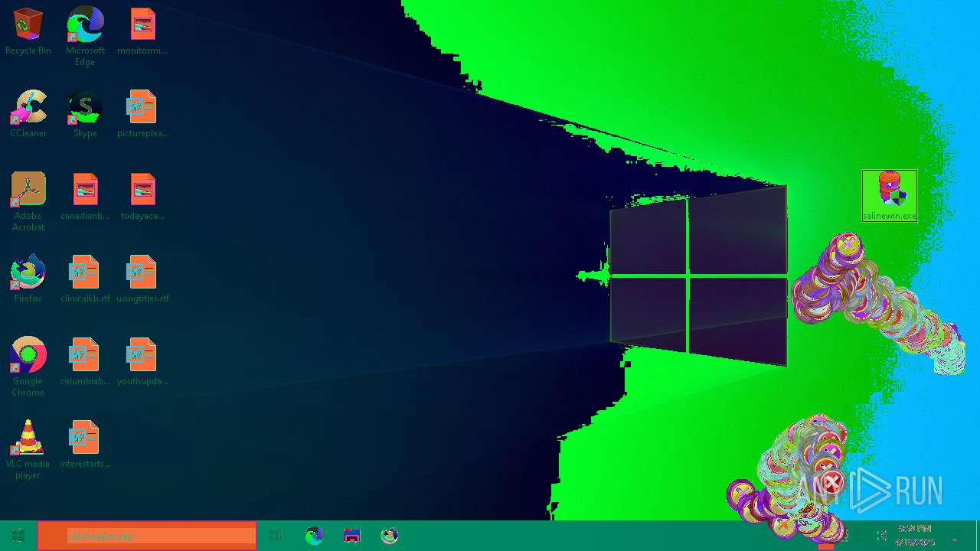Select the monitormi... file on desktop

[x=142, y=31]
